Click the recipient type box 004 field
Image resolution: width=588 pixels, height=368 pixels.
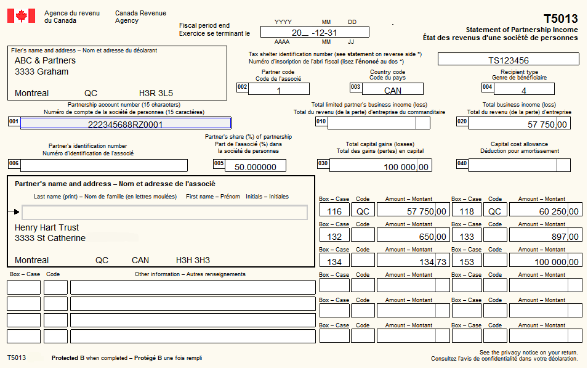click(523, 90)
